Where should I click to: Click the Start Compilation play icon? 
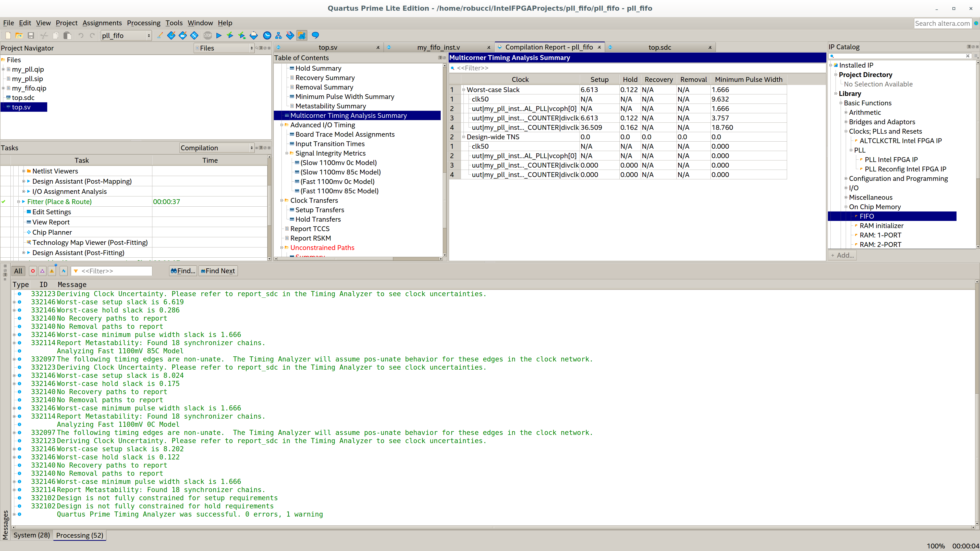click(x=219, y=35)
